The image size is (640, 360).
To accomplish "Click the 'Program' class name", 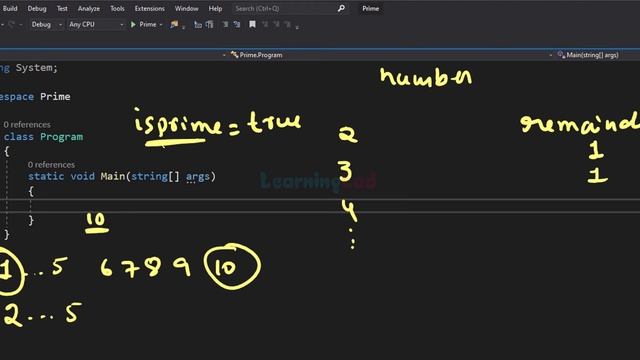I will click(x=61, y=137).
